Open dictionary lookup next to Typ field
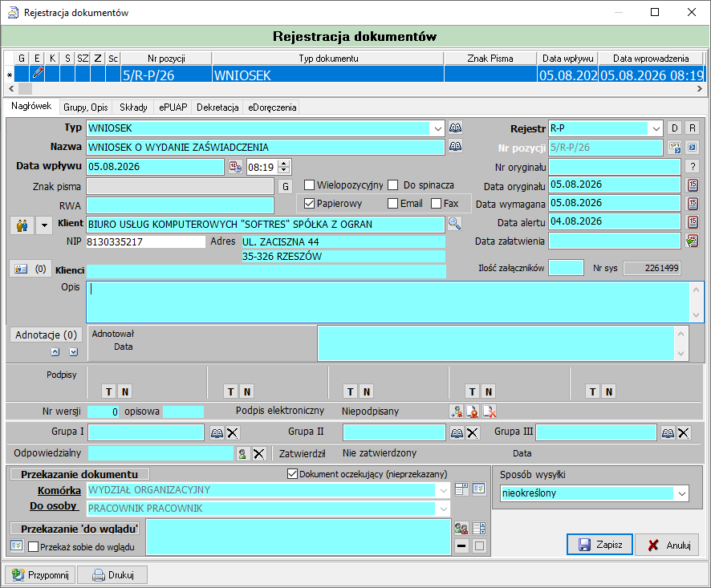The image size is (711, 588). pyautogui.click(x=455, y=128)
